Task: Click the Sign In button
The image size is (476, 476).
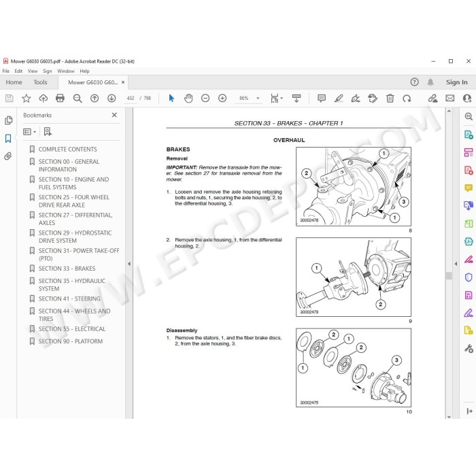Action: point(456,82)
